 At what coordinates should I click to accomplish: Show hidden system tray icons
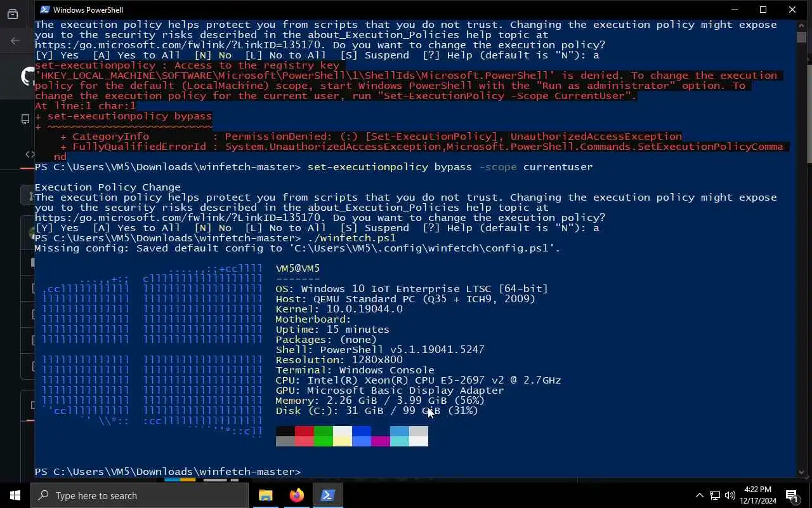coord(699,495)
